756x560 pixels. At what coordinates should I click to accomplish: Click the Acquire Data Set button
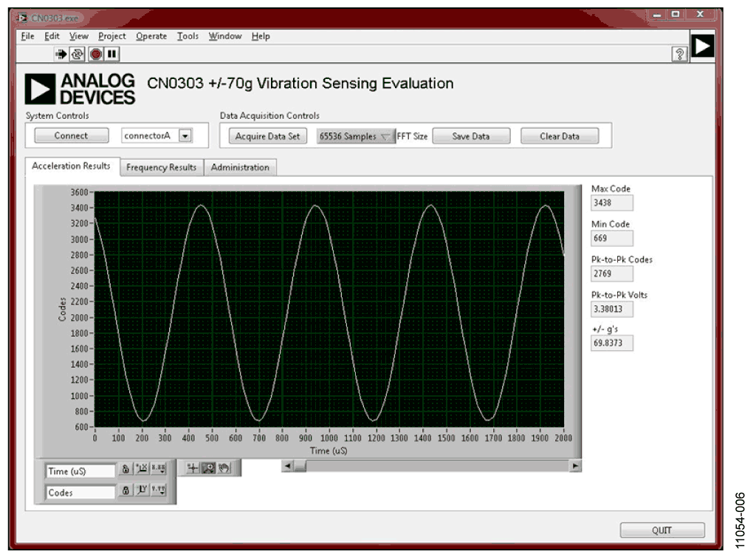pyautogui.click(x=267, y=136)
